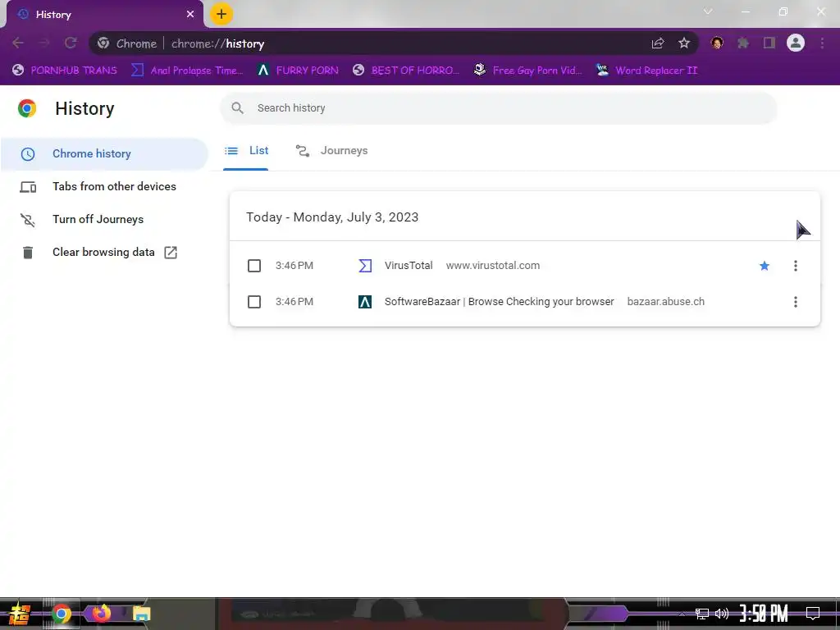Image resolution: width=840 pixels, height=630 pixels.
Task: Open the SoftwareBazaar history link
Action: (x=500, y=302)
